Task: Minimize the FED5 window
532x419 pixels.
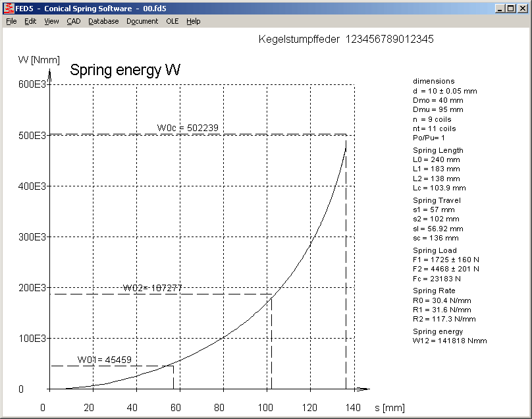Action: 500,9
